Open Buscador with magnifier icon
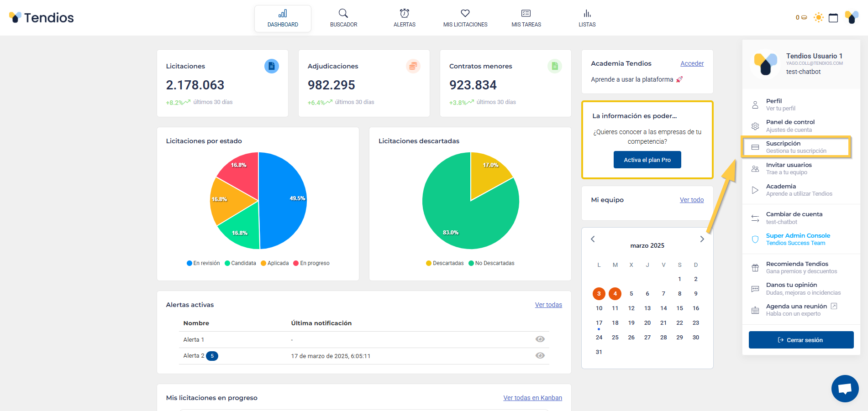This screenshot has width=868, height=411. [x=343, y=17]
